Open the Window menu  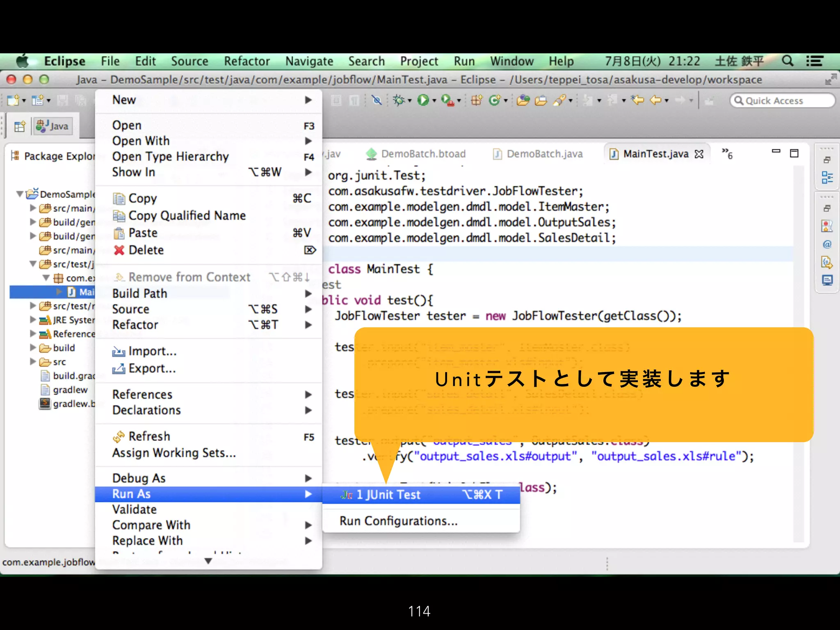coord(512,61)
